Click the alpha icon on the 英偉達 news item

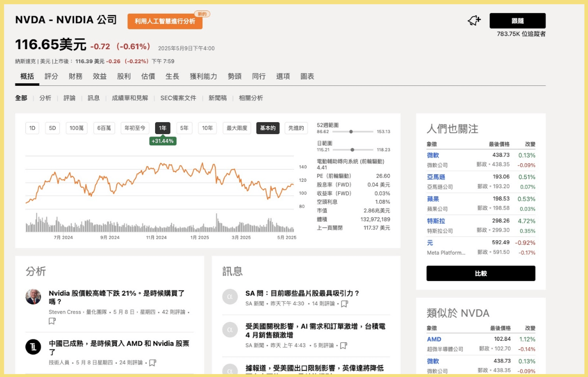(x=230, y=371)
